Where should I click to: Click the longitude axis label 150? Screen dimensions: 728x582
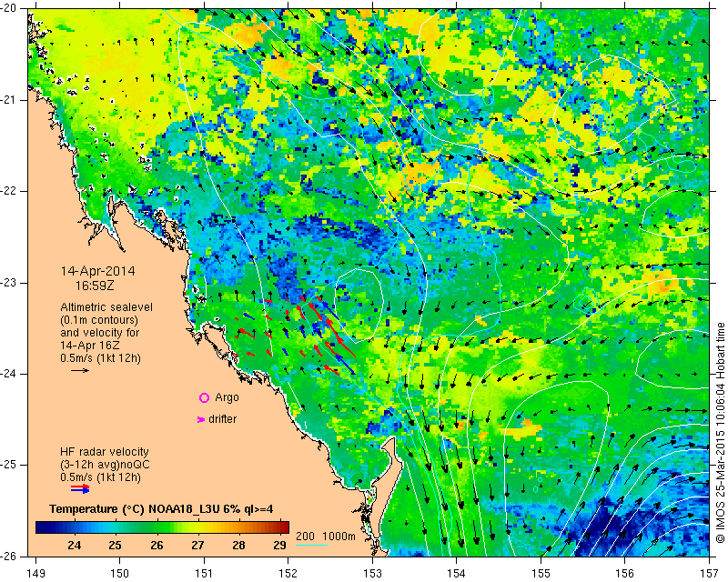(120, 574)
